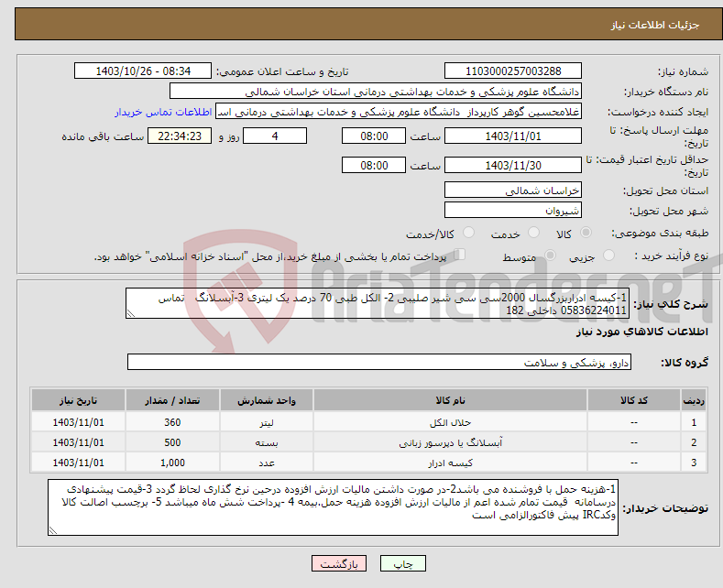Viewport: 723px width, 588px height.
Task: Click the general need description text area
Action: click(x=378, y=303)
